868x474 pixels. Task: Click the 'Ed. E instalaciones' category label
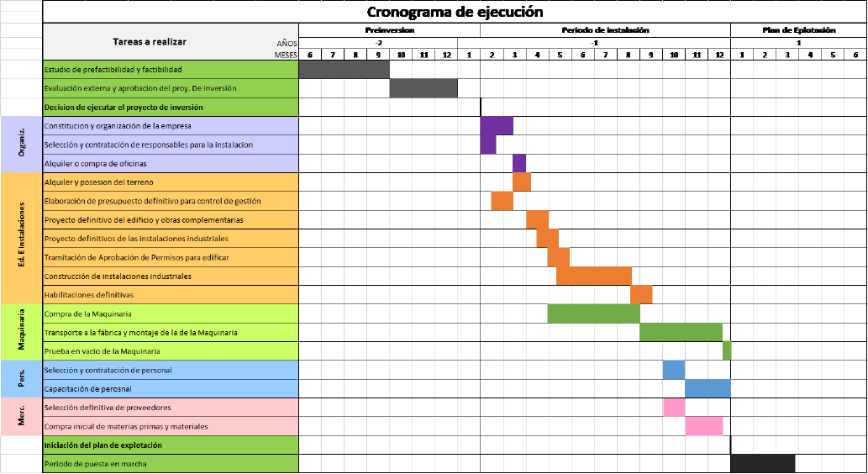22,238
